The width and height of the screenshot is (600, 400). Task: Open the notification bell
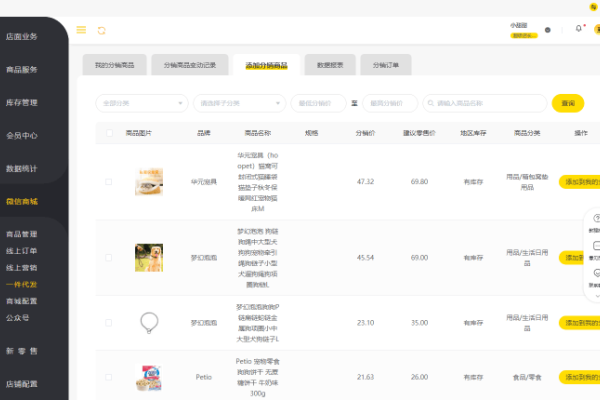[579, 28]
